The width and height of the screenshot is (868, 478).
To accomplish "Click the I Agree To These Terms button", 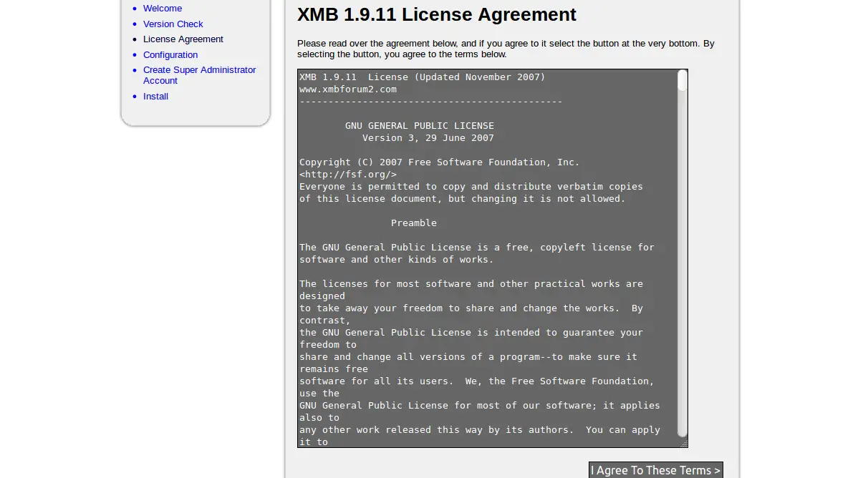I will click(655, 470).
